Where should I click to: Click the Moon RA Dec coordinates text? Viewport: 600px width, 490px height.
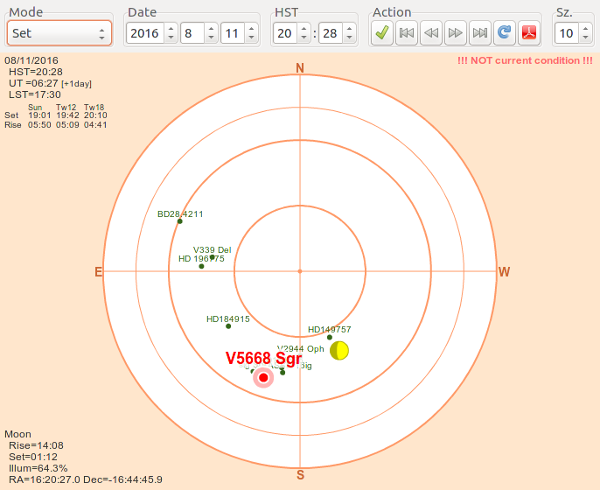click(x=86, y=479)
